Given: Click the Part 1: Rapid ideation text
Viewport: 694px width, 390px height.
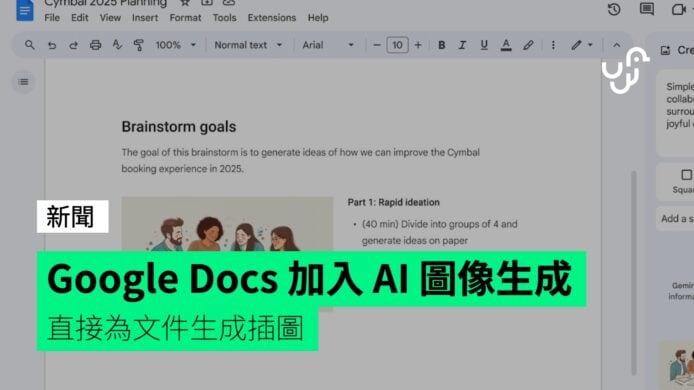Looking at the screenshot, I should click(393, 202).
